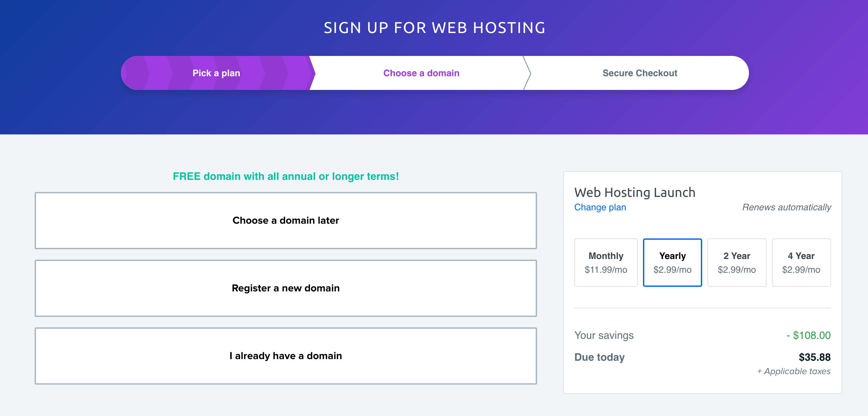Open the Change plan link

point(600,207)
